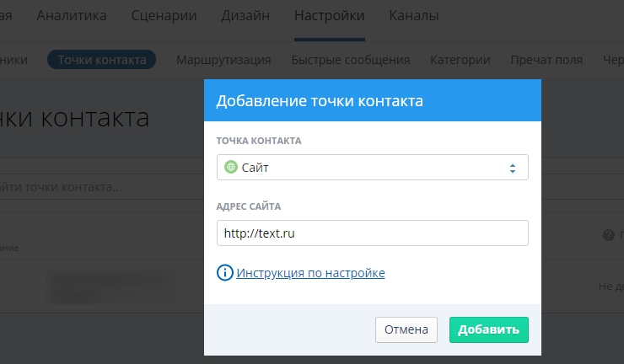Go to Быстрые сообщения section
The width and height of the screenshot is (624, 364).
tap(350, 60)
